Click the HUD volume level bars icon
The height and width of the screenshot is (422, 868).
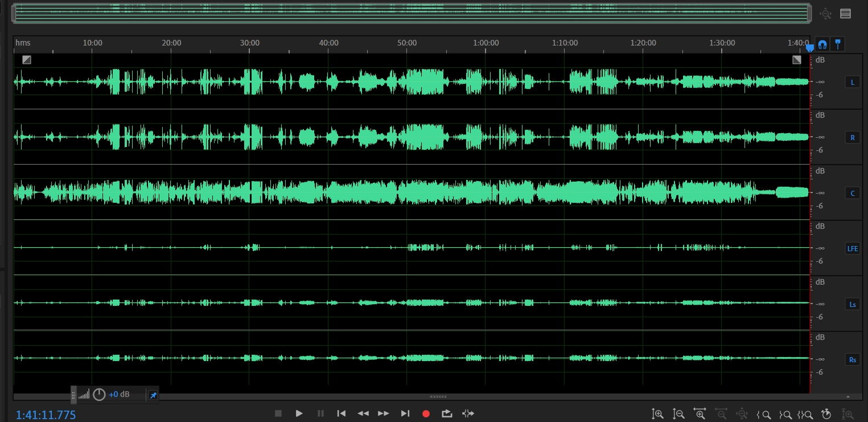point(84,395)
